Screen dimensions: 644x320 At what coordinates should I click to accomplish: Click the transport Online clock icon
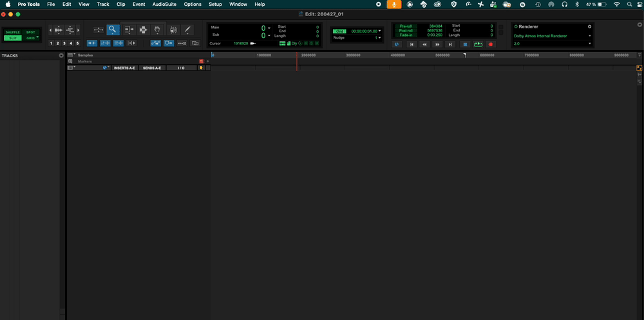coord(396,44)
